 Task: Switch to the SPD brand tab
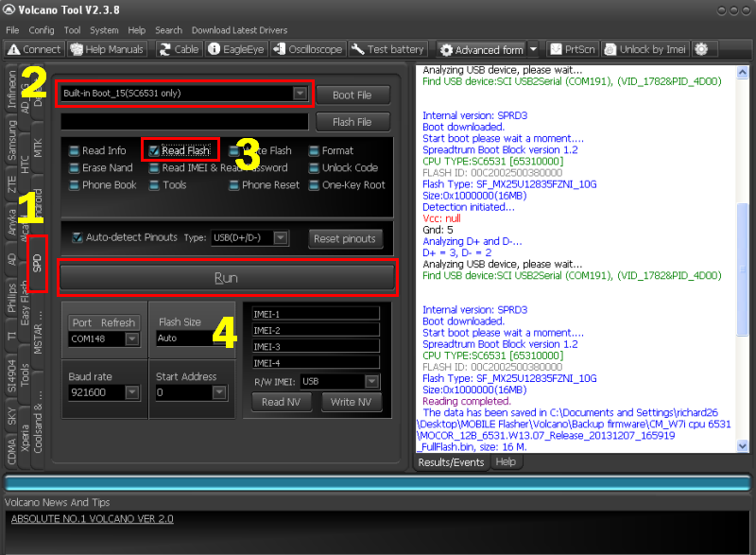pyautogui.click(x=38, y=262)
